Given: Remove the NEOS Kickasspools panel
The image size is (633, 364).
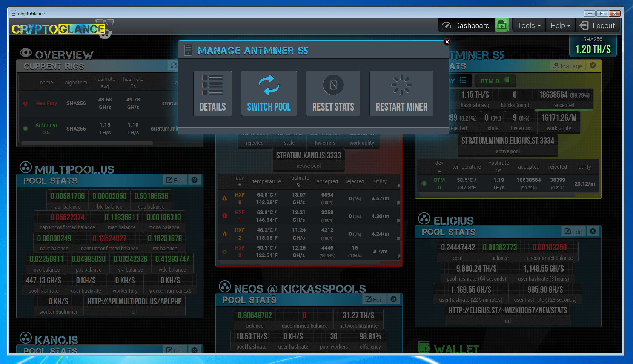Looking at the screenshot, I should [394, 299].
